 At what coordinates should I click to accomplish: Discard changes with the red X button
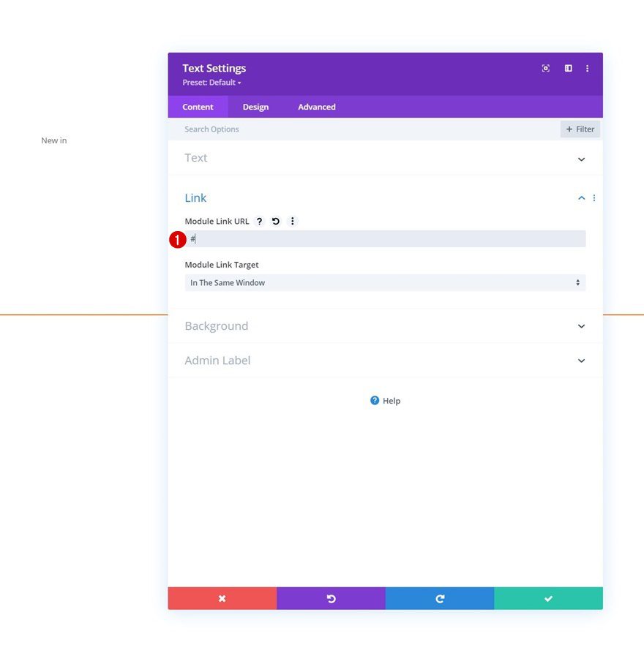[222, 597]
